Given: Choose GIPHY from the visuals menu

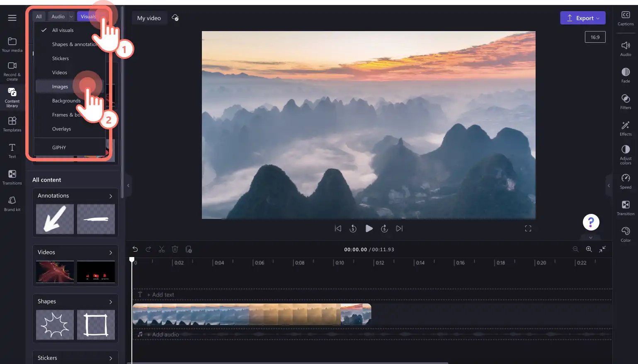Looking at the screenshot, I should click(x=59, y=148).
